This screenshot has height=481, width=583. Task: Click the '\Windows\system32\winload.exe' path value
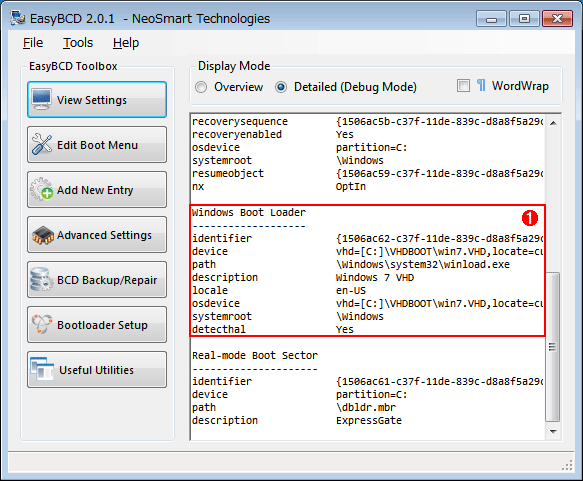click(423, 264)
